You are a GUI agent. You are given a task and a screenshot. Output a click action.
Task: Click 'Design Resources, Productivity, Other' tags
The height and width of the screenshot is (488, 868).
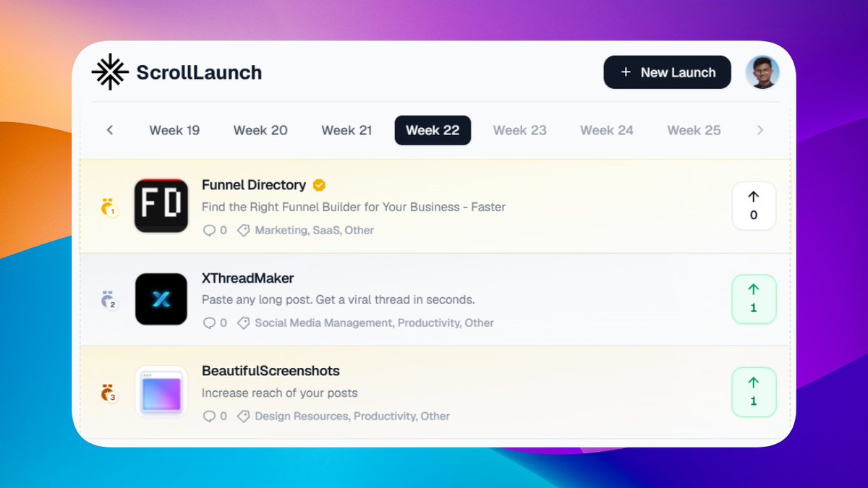(352, 416)
